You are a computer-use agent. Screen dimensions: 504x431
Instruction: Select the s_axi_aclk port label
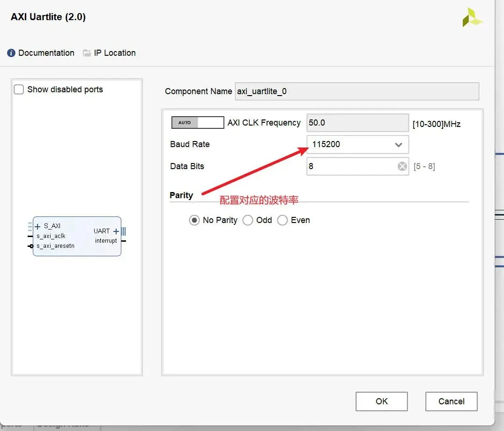pos(51,236)
